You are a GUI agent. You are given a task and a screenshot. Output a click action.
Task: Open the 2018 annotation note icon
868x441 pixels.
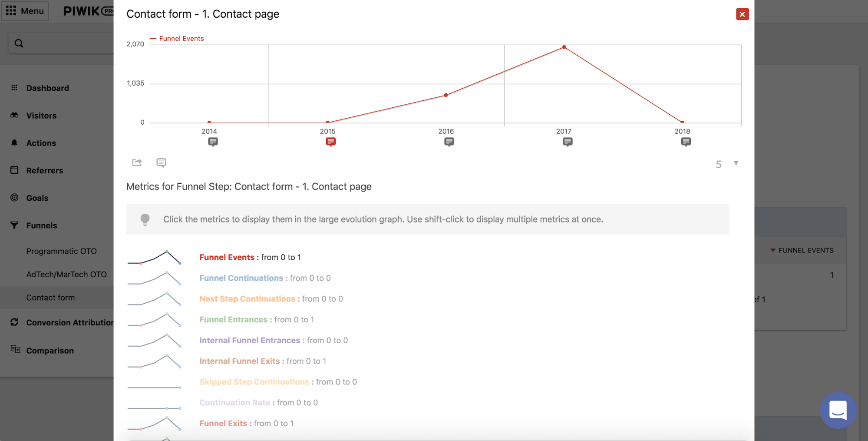[x=686, y=142]
